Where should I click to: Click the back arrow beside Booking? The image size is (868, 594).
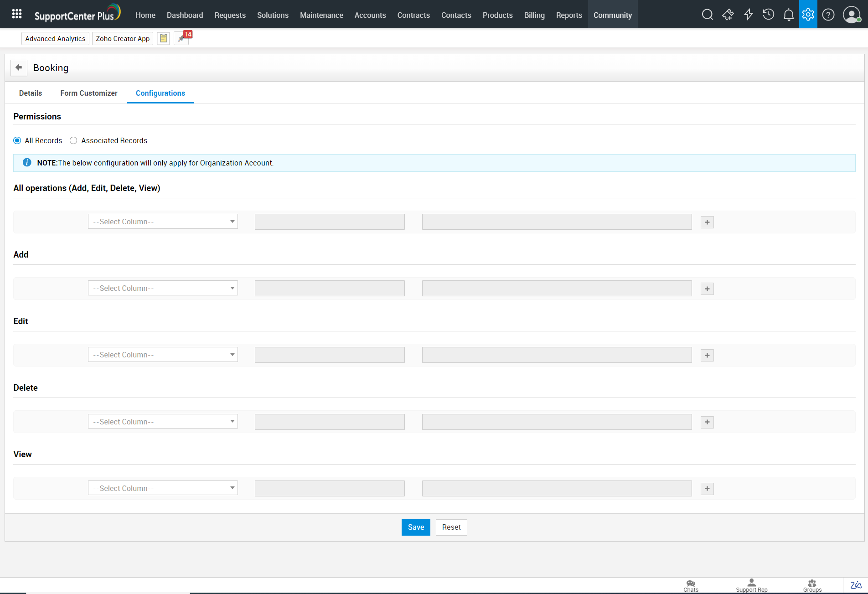19,67
